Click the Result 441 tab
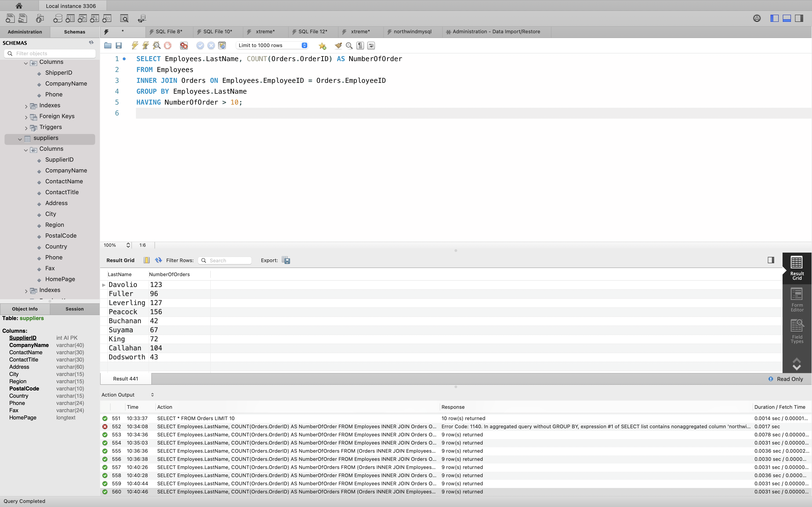 click(126, 379)
